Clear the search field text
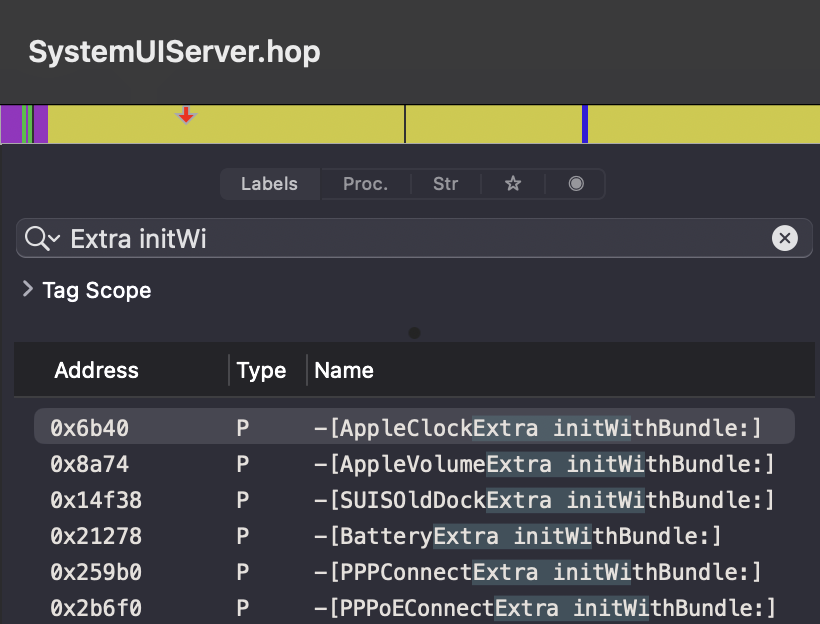Image resolution: width=820 pixels, height=624 pixels. [x=784, y=239]
